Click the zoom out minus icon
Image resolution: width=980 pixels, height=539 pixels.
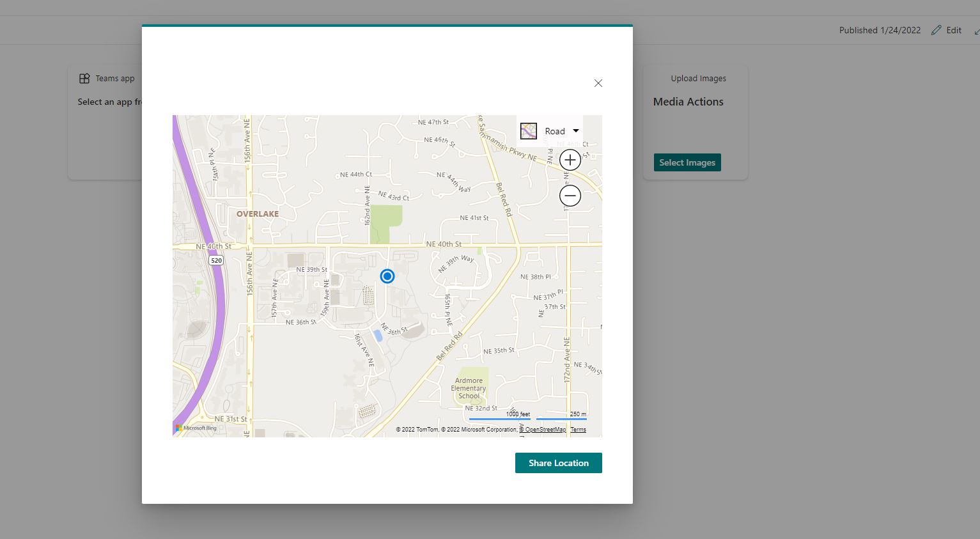coord(570,195)
